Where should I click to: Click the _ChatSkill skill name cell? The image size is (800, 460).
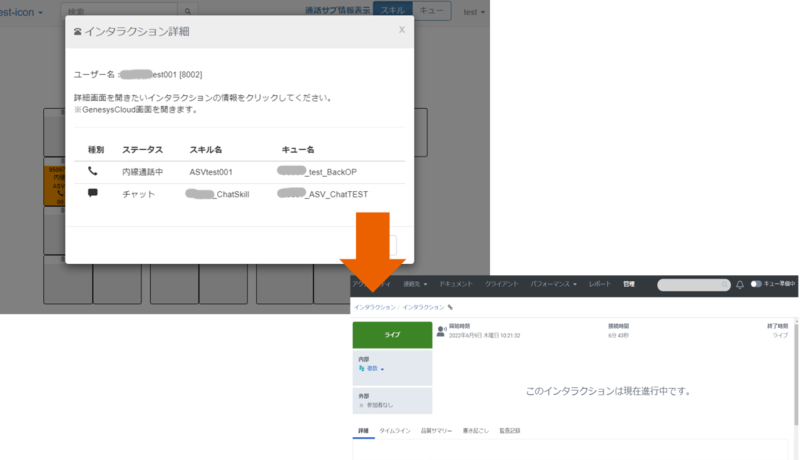click(217, 194)
